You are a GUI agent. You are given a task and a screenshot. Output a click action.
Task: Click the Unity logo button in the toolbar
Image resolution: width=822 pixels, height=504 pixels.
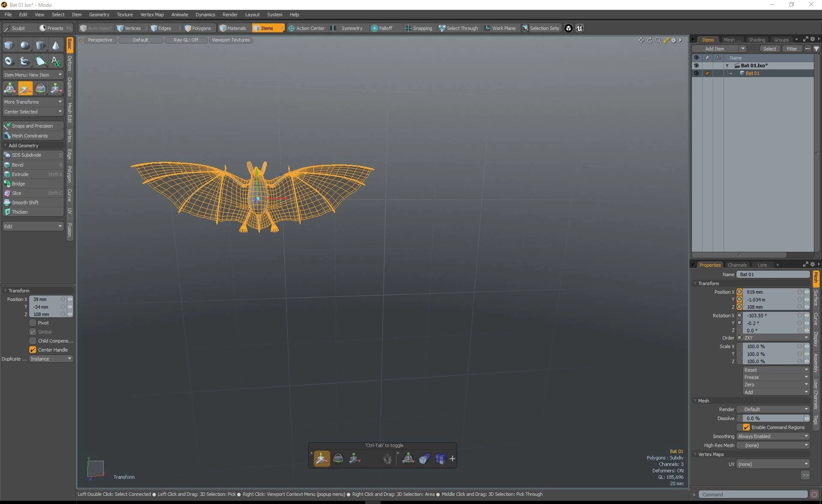(569, 28)
